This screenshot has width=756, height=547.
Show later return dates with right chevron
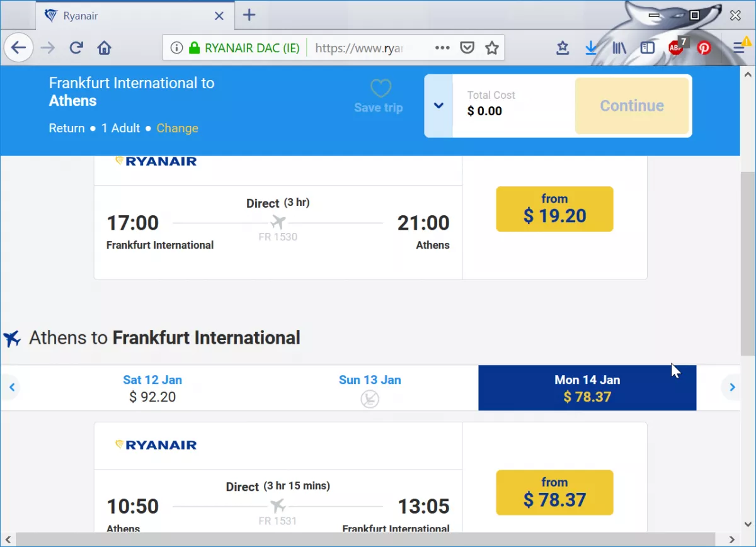click(732, 388)
